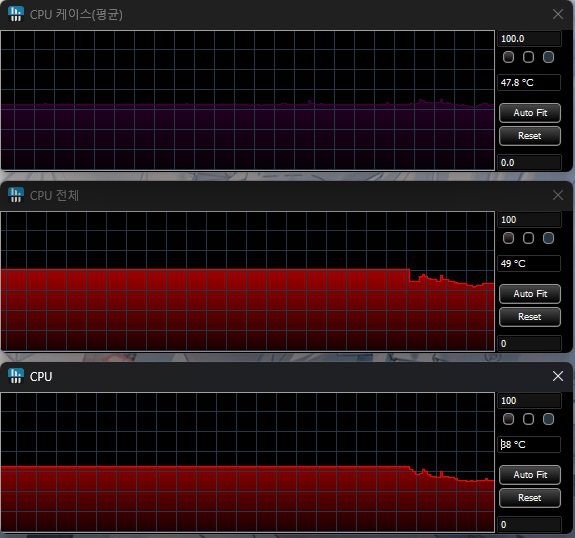Toggle the first square option in CPU 케이스(평균) panel
The height and width of the screenshot is (538, 575).
[508, 57]
